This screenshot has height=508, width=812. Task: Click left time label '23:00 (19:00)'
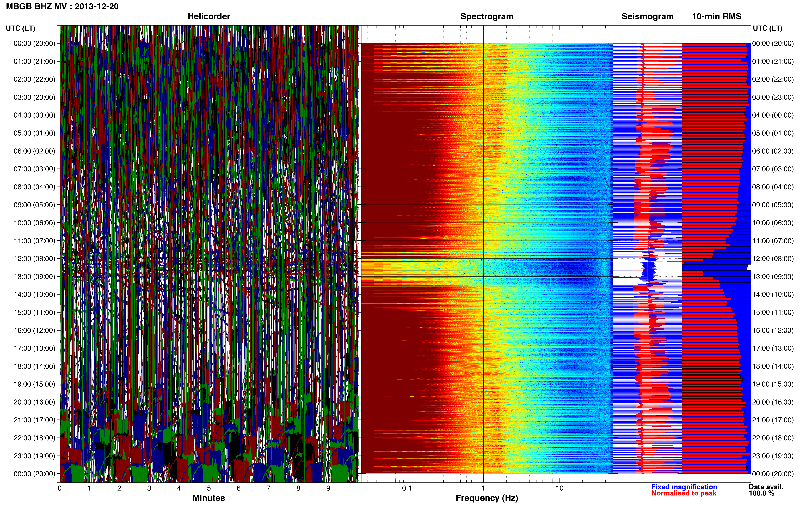34,456
